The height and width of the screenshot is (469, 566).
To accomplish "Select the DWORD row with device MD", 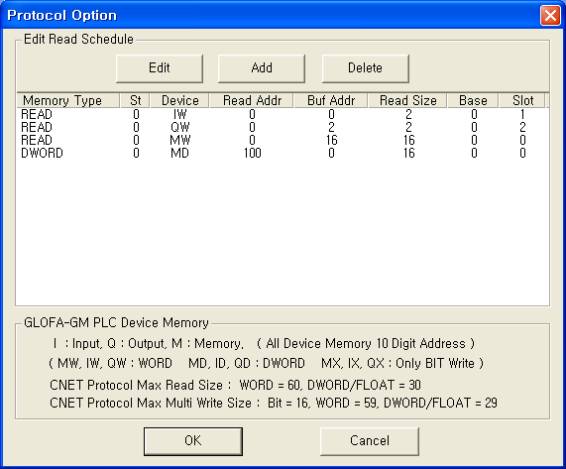I will coord(282,153).
